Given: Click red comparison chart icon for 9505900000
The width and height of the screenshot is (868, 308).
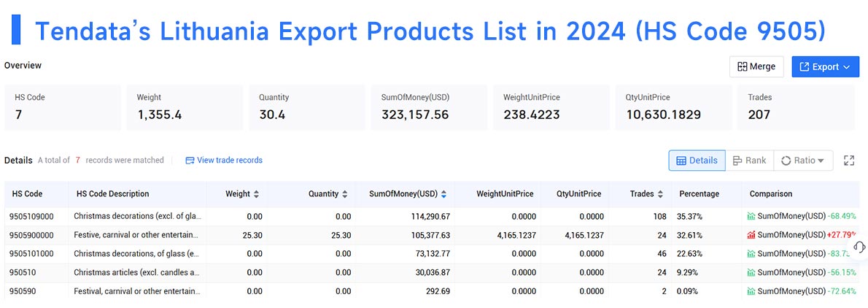Looking at the screenshot, I should point(751,235).
